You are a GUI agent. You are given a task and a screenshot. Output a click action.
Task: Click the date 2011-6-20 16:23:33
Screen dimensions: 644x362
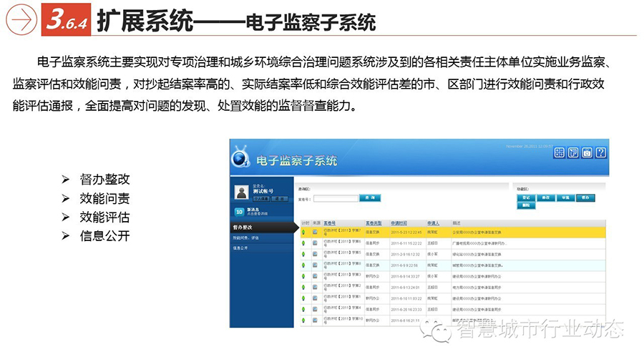coord(406,310)
